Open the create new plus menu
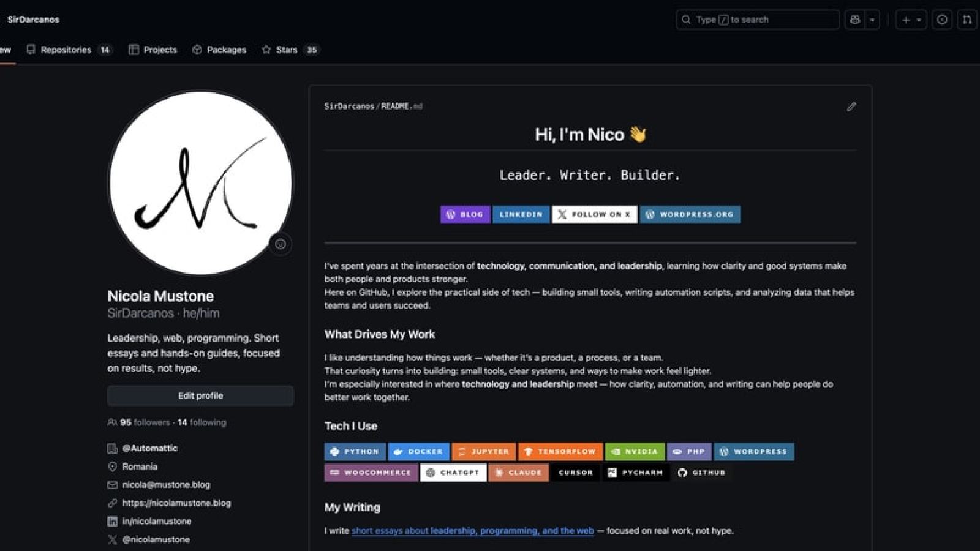The image size is (980, 551). click(911, 20)
